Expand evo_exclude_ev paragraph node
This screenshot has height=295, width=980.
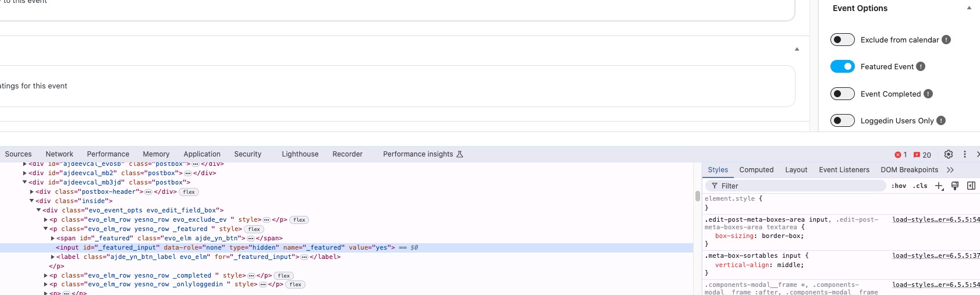click(46, 220)
